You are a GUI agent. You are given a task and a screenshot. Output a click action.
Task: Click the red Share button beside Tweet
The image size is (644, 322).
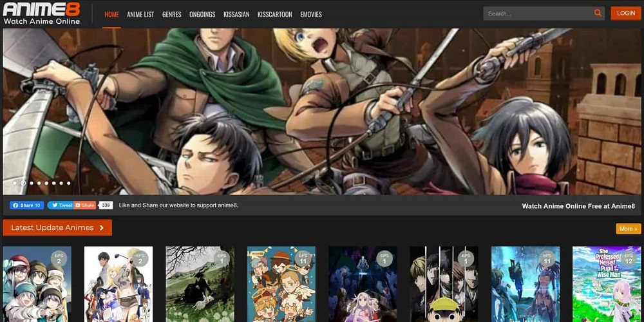[x=85, y=205]
